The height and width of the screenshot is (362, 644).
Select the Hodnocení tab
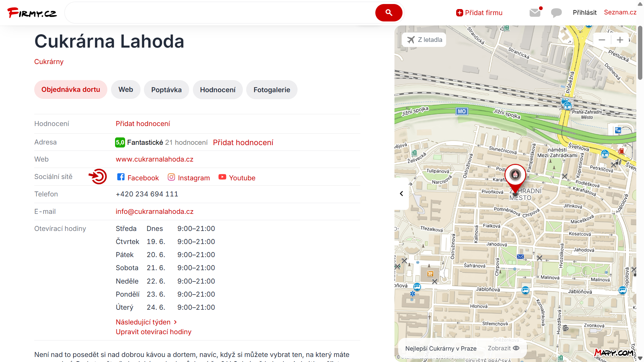(218, 90)
